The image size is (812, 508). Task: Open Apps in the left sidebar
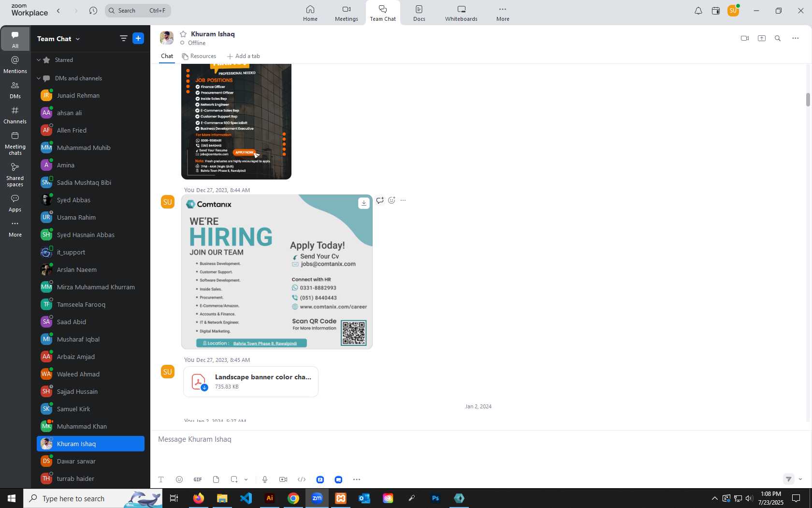pyautogui.click(x=15, y=203)
